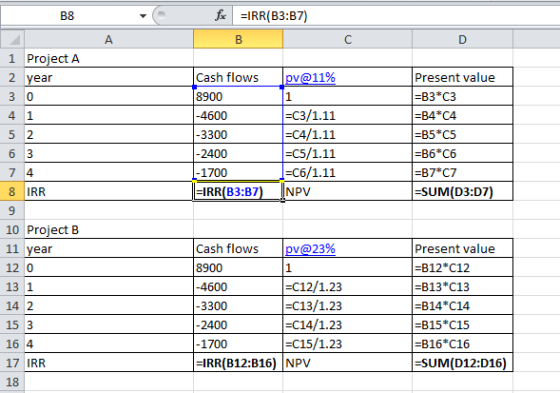Click cell with =C12/1.23
560x393 pixels.
click(x=348, y=287)
